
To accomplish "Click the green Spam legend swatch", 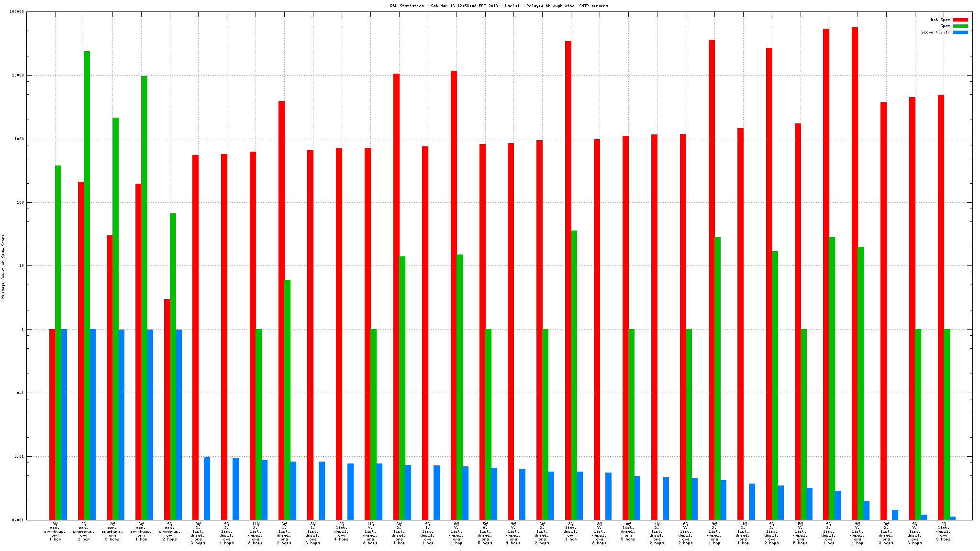I will (960, 26).
